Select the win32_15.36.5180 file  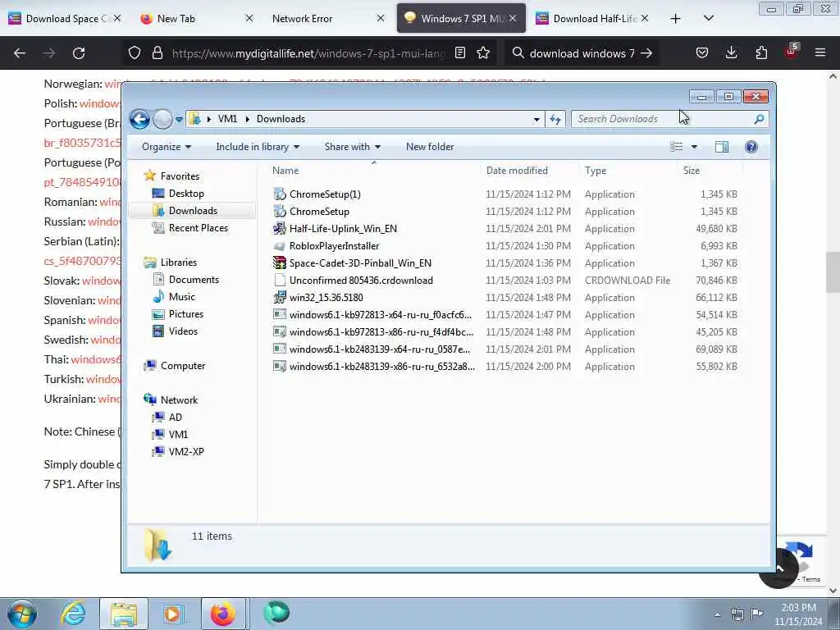pyautogui.click(x=326, y=297)
